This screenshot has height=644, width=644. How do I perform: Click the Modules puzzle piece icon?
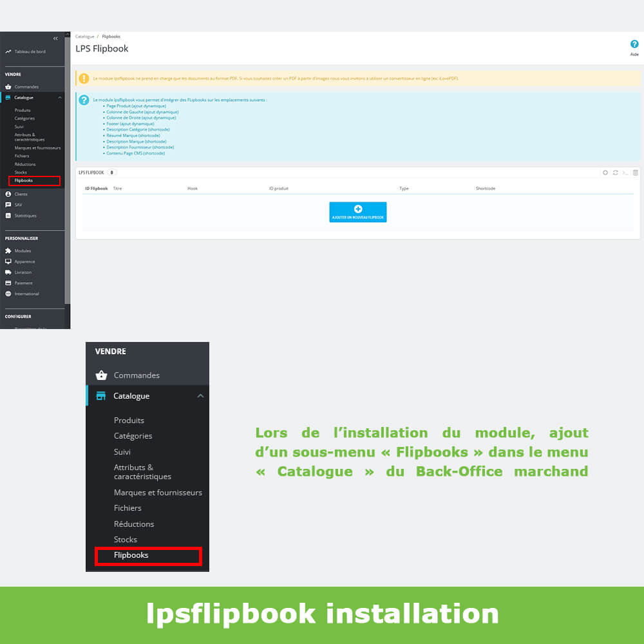coord(8,251)
